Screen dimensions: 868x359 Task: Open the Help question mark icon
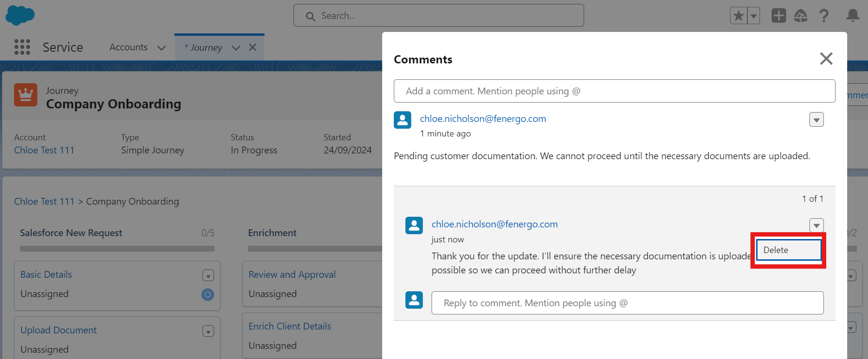pos(824,16)
